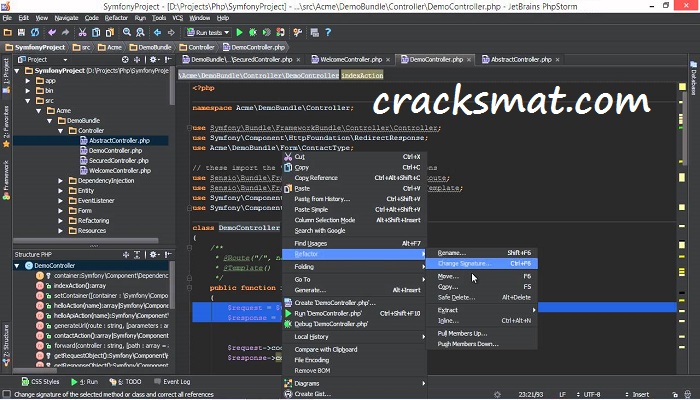This screenshot has height=400, width=700.
Task: Expand the EventListener folder
Action: pos(61,201)
